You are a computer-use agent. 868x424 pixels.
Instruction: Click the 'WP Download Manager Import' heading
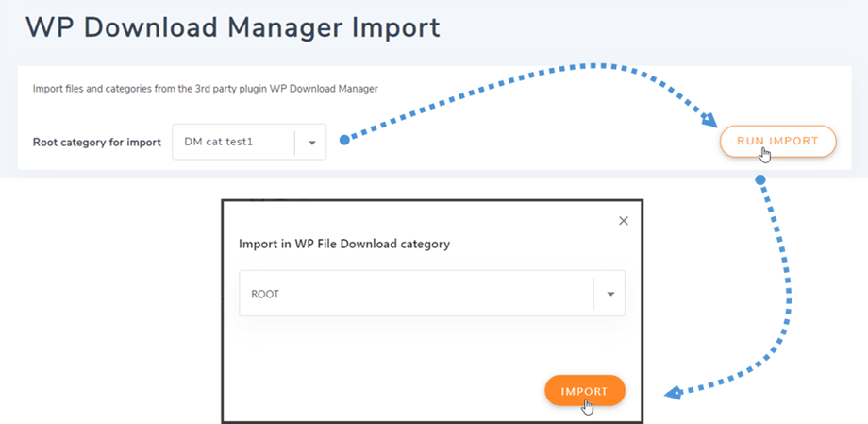(x=233, y=26)
